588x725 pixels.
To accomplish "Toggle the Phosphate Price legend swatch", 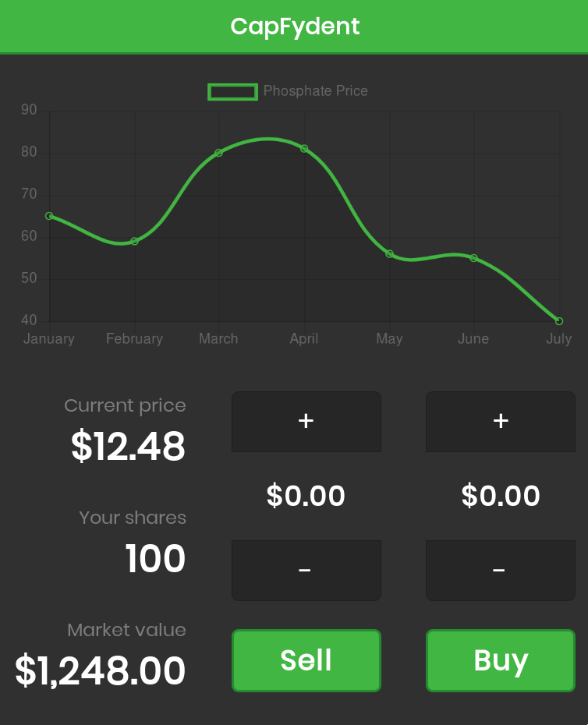I will pos(232,91).
